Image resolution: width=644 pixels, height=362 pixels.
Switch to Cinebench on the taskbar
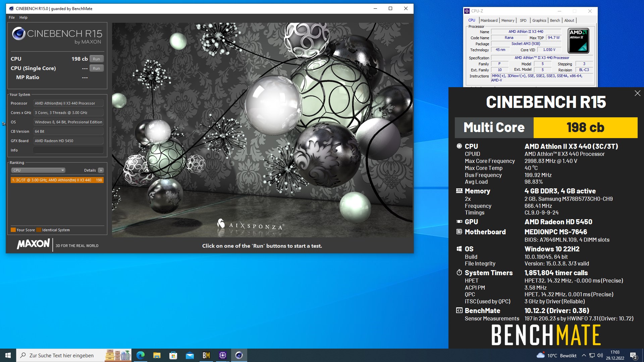(x=239, y=355)
